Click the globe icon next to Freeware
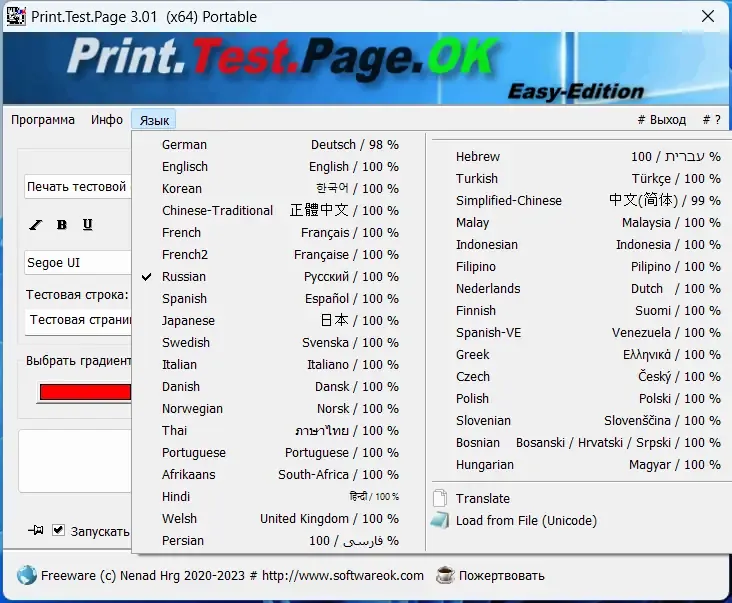Viewport: 732px width, 603px height. tap(27, 575)
